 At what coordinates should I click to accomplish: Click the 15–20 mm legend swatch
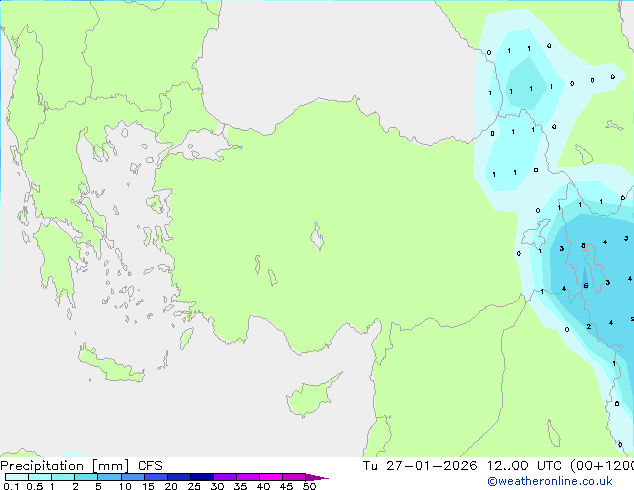coord(155,477)
